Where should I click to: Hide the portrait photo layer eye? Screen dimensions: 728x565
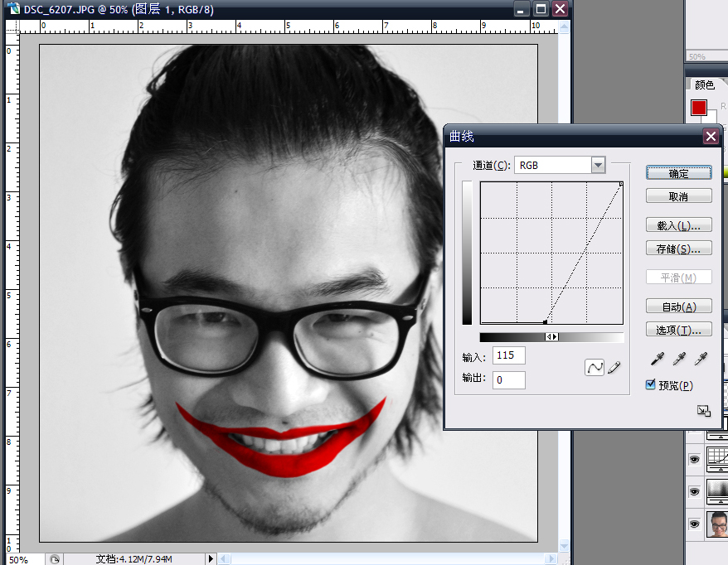(x=695, y=524)
